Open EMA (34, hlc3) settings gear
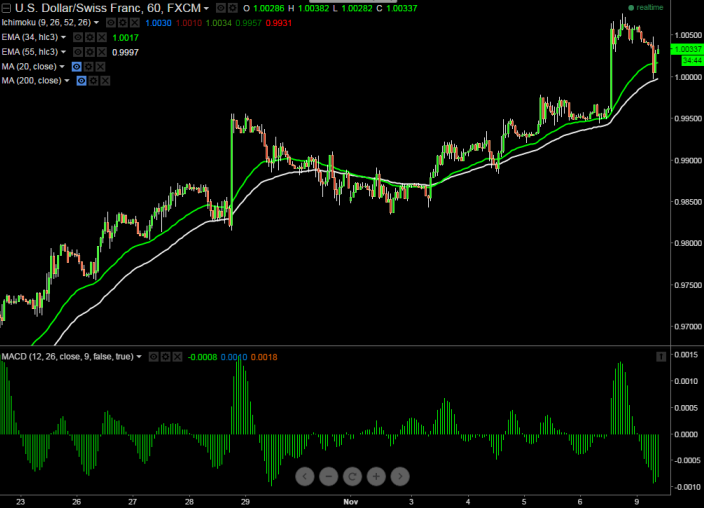 [90, 37]
